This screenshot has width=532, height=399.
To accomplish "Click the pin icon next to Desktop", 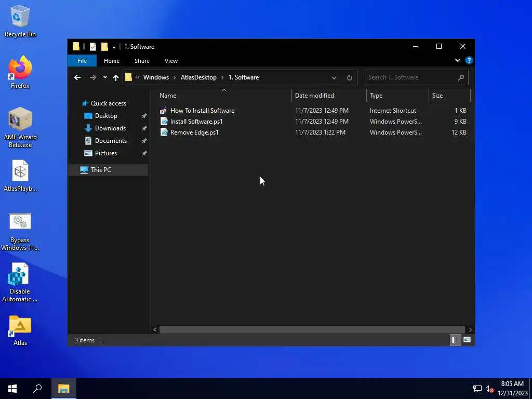I will coord(144,116).
